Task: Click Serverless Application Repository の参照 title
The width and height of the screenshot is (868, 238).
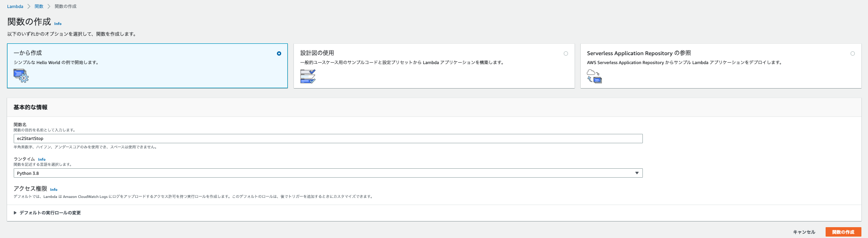Action: [639, 53]
